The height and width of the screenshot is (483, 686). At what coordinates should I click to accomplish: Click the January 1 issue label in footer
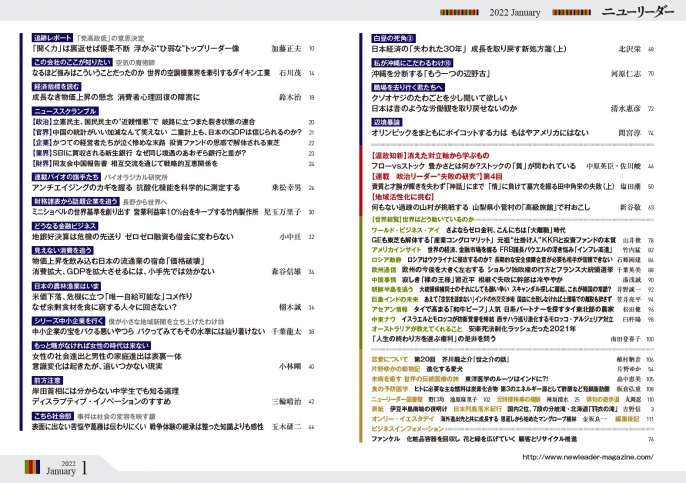click(65, 467)
